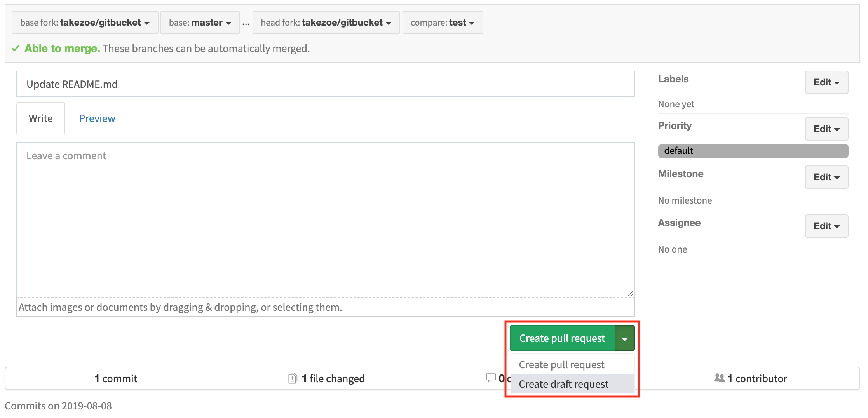868x418 pixels.
Task: Select Create pull request menu option
Action: (573, 364)
